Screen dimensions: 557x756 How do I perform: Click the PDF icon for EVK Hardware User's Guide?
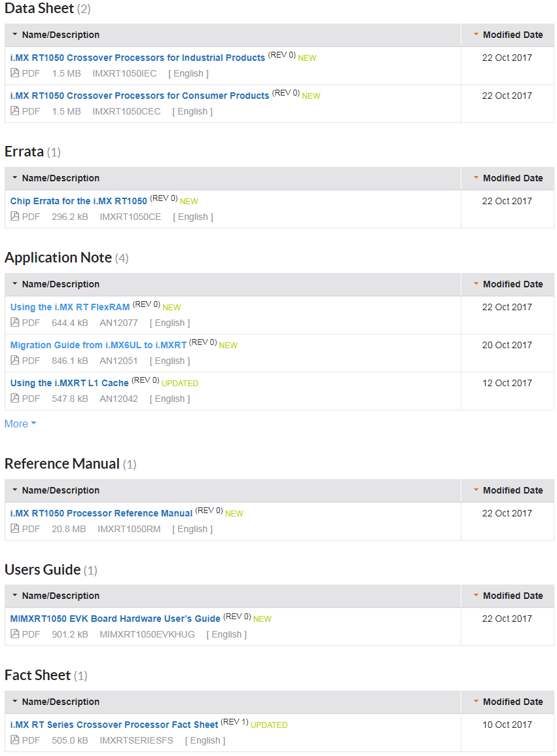pyautogui.click(x=15, y=634)
